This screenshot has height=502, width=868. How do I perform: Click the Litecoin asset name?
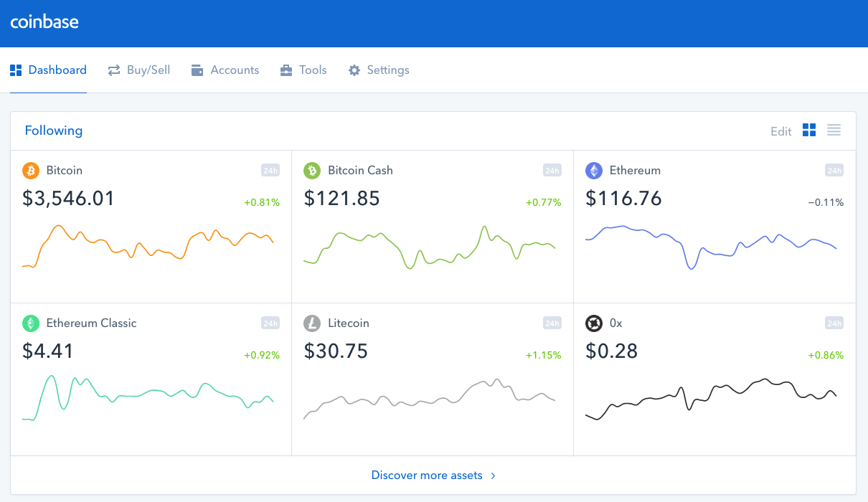[349, 323]
